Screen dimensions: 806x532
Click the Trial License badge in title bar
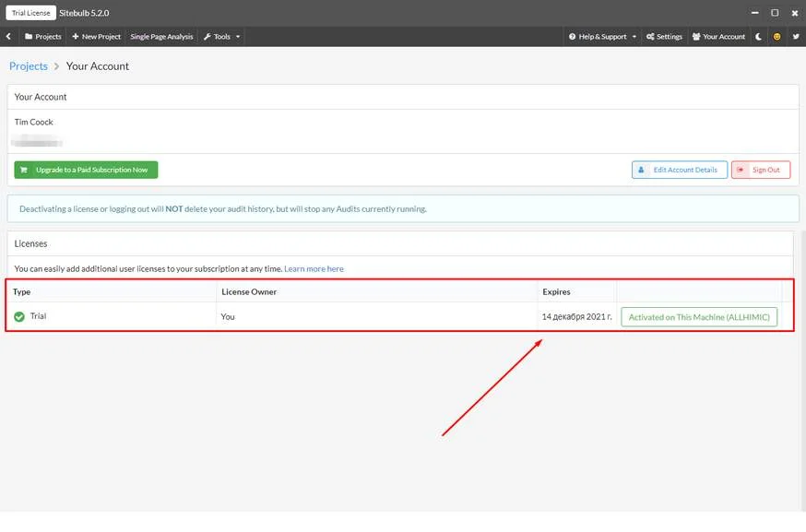coord(30,13)
